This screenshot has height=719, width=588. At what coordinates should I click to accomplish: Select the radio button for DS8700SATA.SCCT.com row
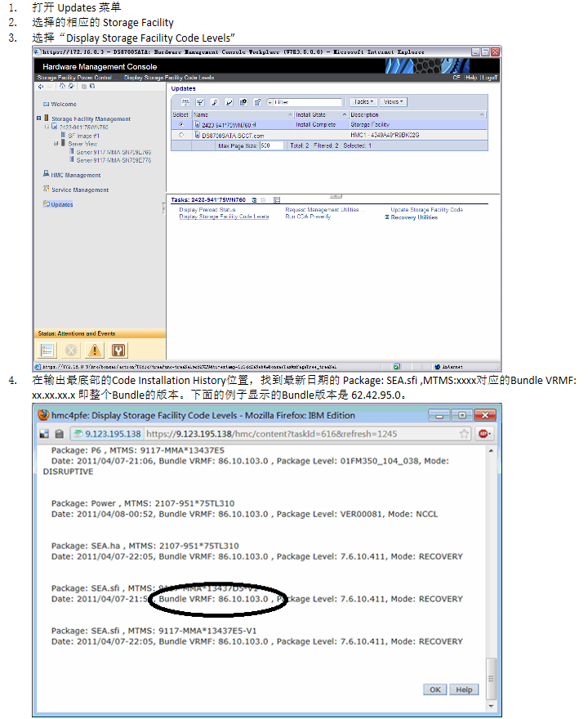[181, 135]
